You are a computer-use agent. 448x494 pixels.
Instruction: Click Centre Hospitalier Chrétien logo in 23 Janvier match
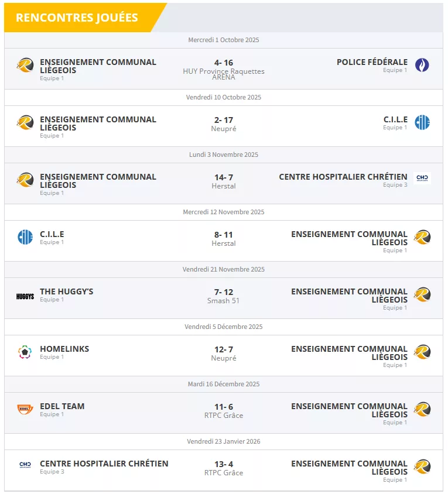coord(25,465)
